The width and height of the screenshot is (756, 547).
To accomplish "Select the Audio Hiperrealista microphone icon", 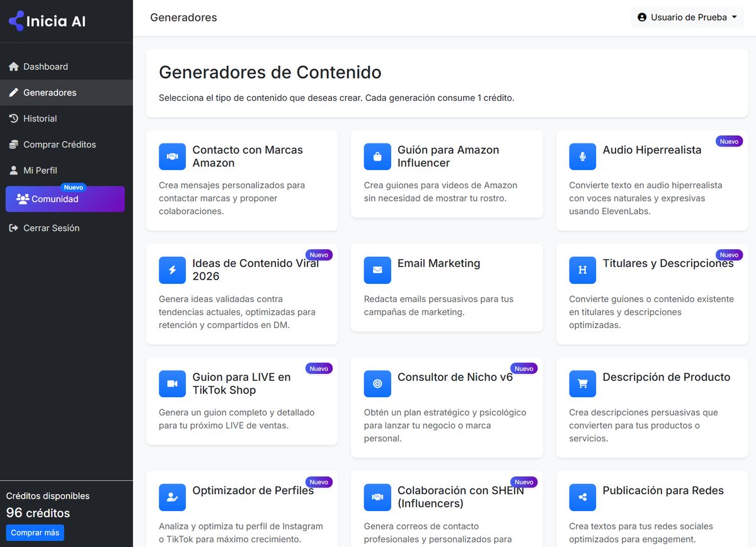I will (x=582, y=156).
